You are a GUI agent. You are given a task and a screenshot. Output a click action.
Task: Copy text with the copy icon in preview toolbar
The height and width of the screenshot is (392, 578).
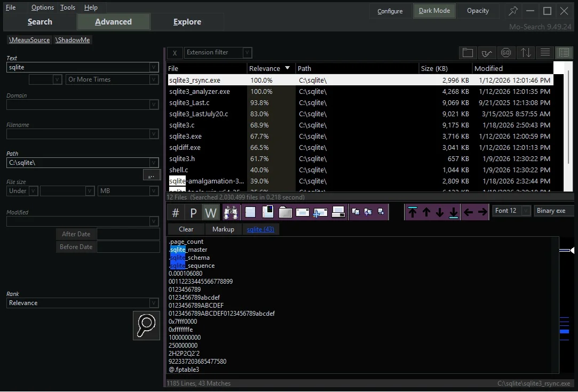[x=355, y=211]
